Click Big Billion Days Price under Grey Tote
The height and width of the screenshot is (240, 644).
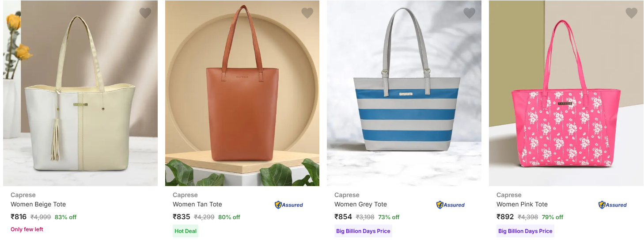click(363, 231)
